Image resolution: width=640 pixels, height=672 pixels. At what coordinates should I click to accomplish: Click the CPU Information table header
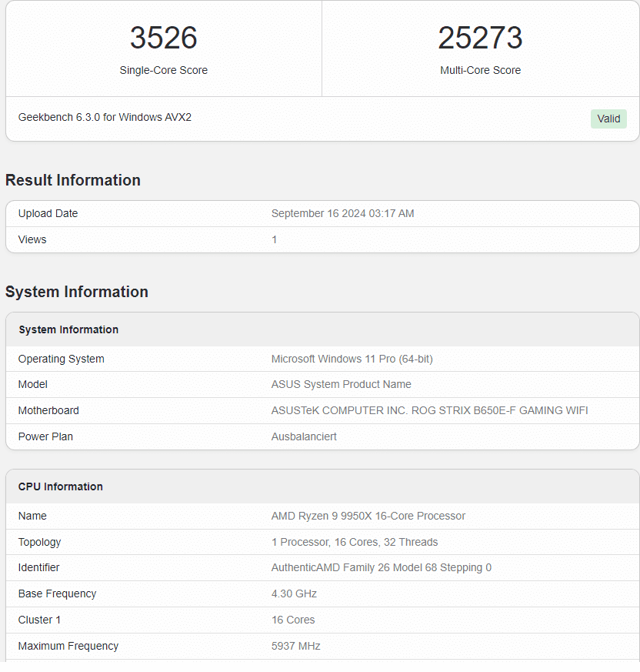point(61,486)
